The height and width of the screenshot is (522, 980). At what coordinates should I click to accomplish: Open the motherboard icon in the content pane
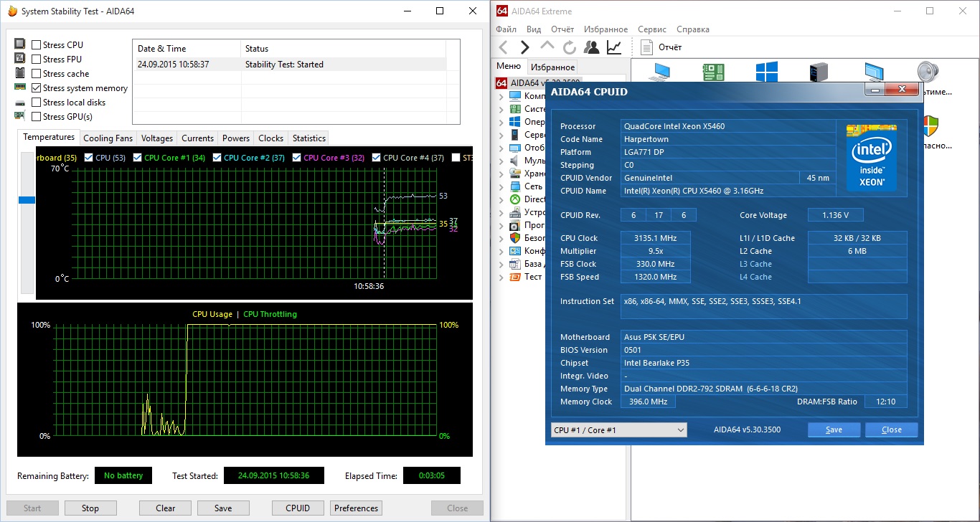point(712,72)
